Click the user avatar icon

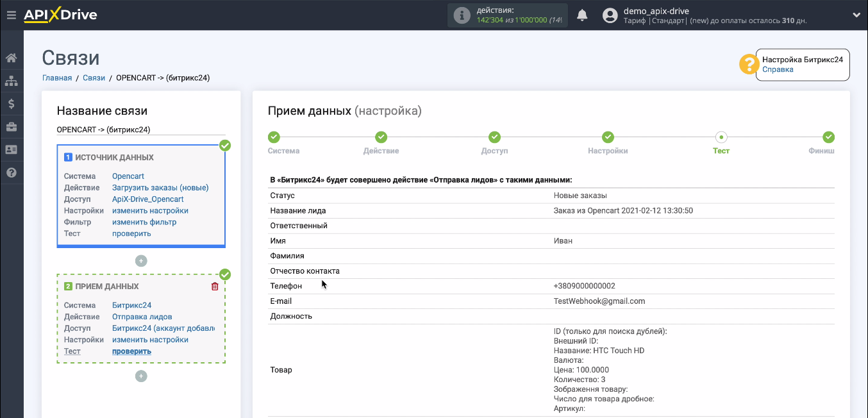(x=610, y=15)
